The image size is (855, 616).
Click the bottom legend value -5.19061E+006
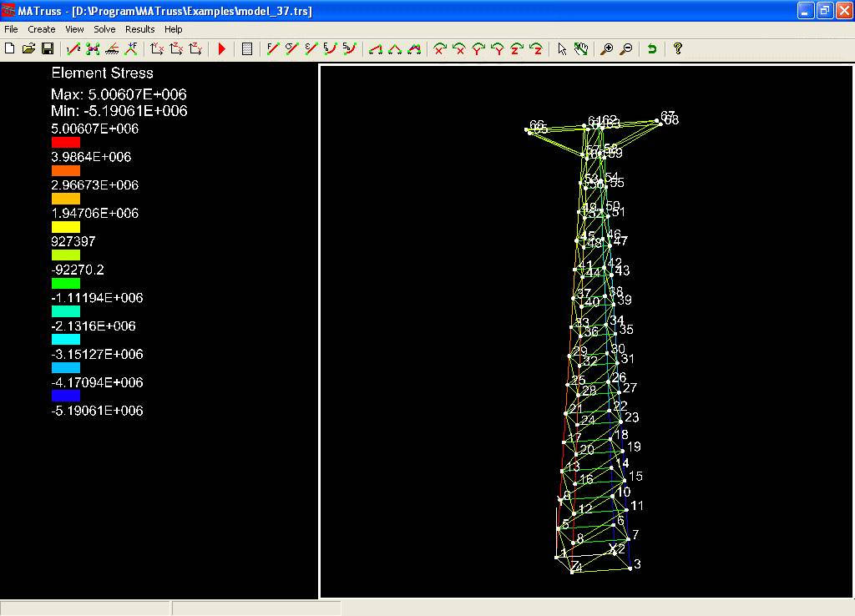click(97, 411)
